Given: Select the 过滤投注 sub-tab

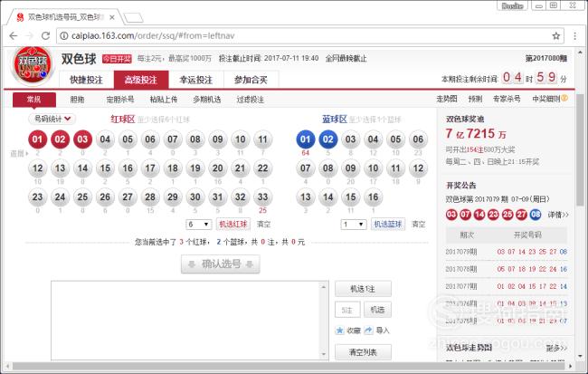Looking at the screenshot, I should pyautogui.click(x=250, y=100).
